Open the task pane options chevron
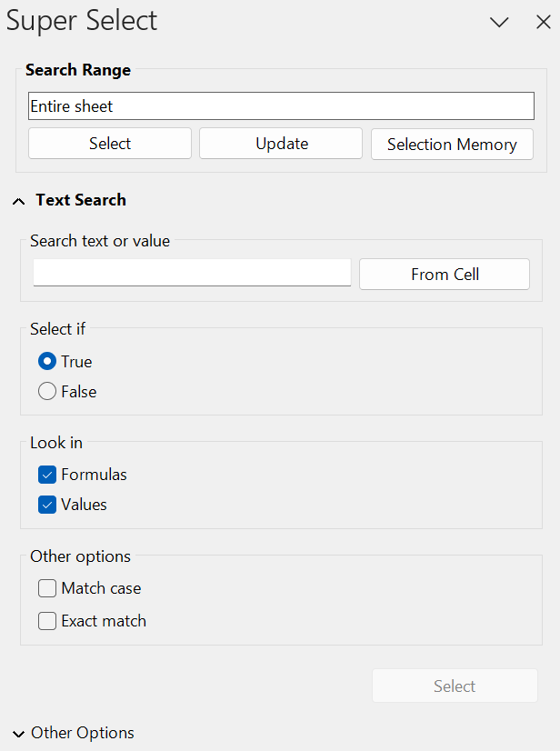560x751 pixels. [499, 23]
